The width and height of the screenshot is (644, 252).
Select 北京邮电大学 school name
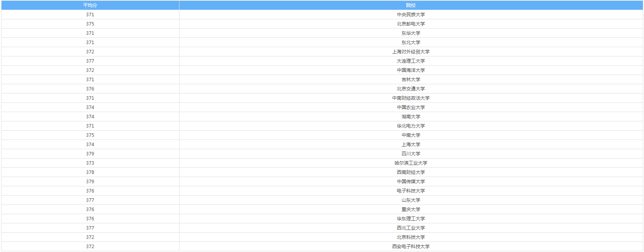pyautogui.click(x=411, y=24)
